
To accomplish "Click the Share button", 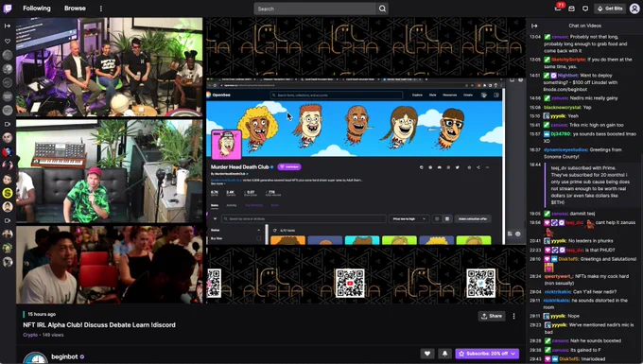I will pos(492,316).
